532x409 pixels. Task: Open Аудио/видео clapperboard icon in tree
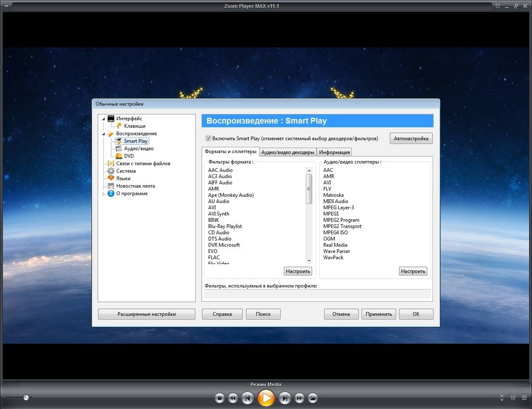(x=119, y=149)
